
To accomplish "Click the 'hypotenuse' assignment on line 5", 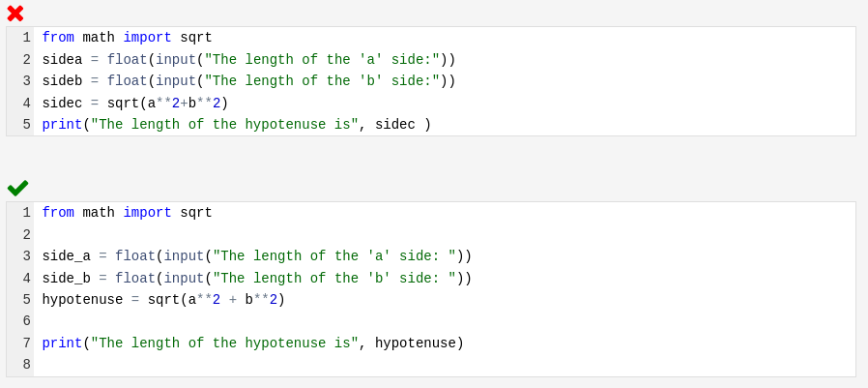I will click(x=163, y=300).
